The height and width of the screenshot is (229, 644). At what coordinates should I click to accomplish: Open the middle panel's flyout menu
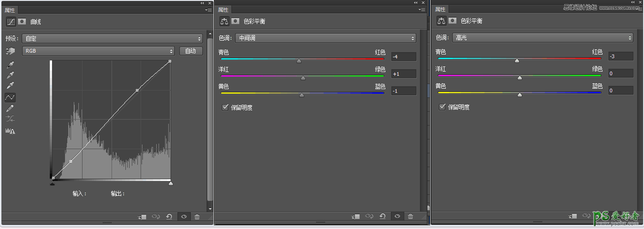pos(421,10)
